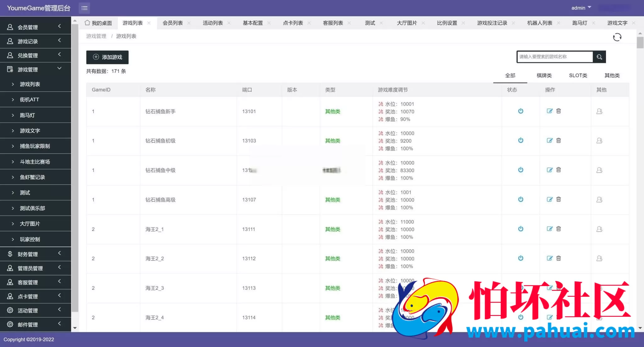Open user icon for 钻石捕鱼高级 row
This screenshot has height=347, width=644.
599,200
